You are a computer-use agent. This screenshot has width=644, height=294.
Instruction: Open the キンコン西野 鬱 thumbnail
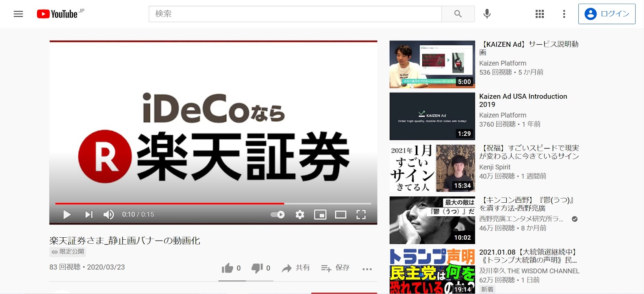[432, 220]
